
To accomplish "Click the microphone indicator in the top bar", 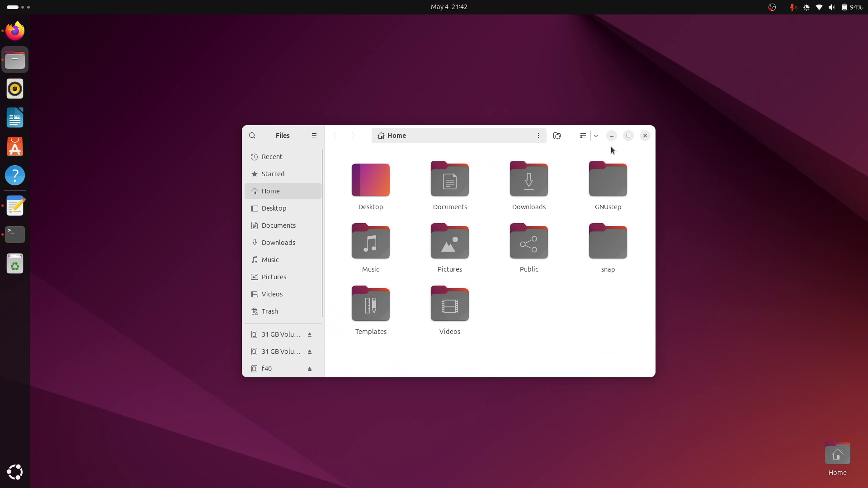I will [793, 7].
